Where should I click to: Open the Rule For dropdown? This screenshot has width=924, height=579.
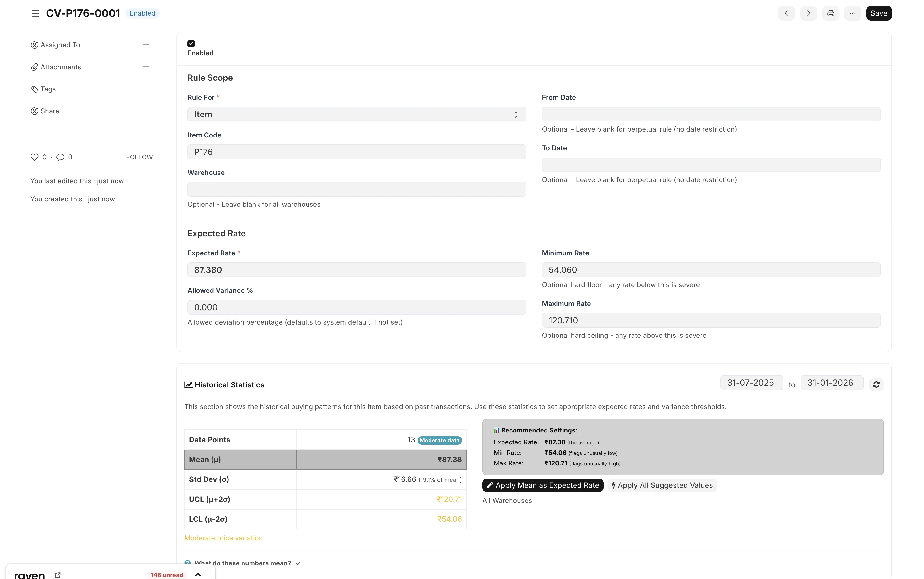pos(356,115)
